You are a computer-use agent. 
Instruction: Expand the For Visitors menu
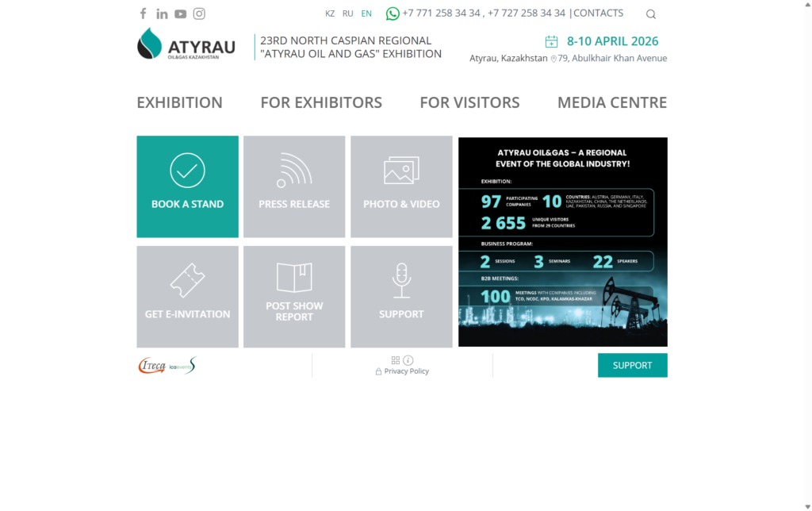tap(469, 102)
